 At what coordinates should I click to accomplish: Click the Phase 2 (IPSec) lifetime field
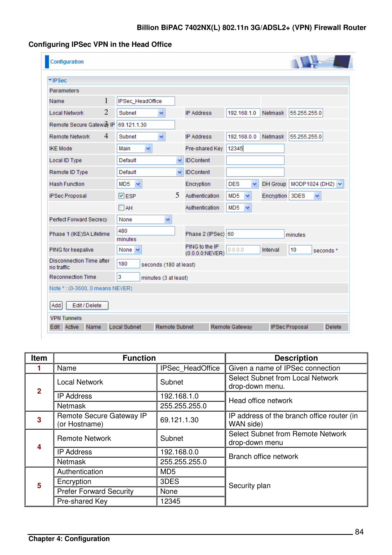255,234
